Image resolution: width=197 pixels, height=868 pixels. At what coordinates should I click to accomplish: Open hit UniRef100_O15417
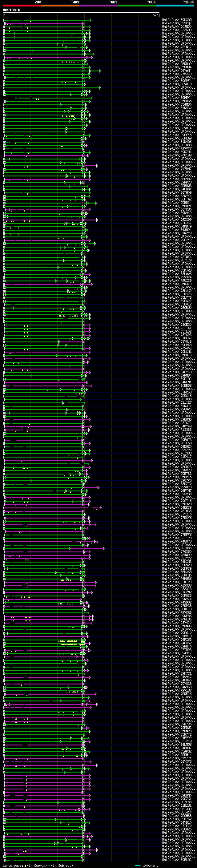pyautogui.click(x=177, y=457)
